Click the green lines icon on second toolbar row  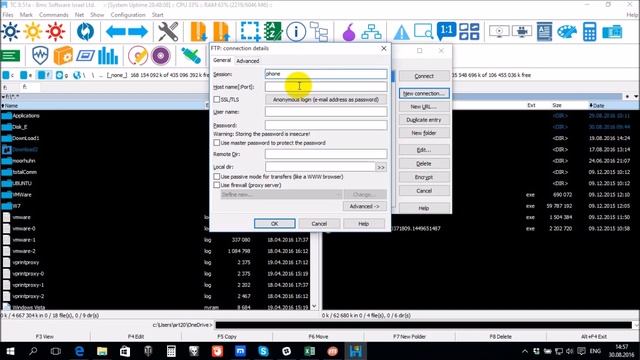pos(11,56)
